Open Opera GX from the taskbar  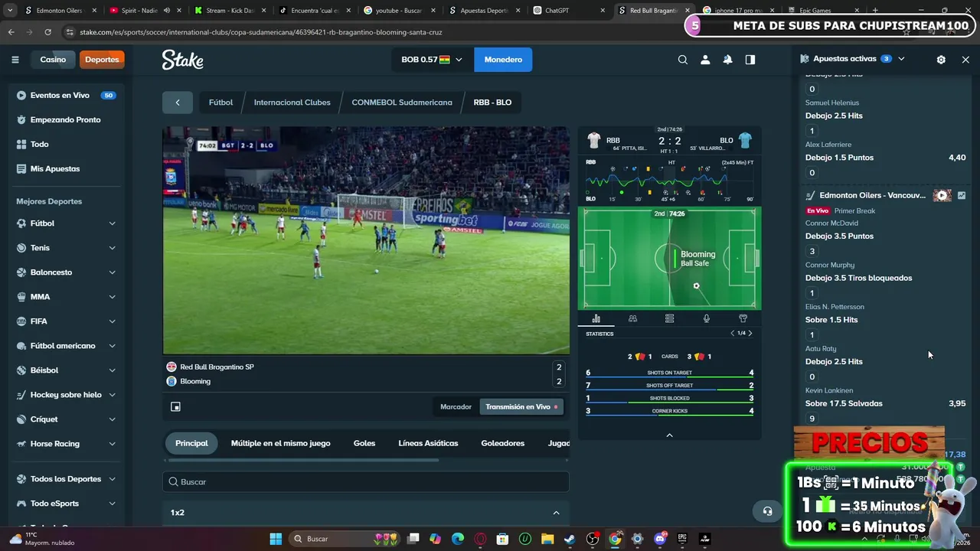[480, 539]
